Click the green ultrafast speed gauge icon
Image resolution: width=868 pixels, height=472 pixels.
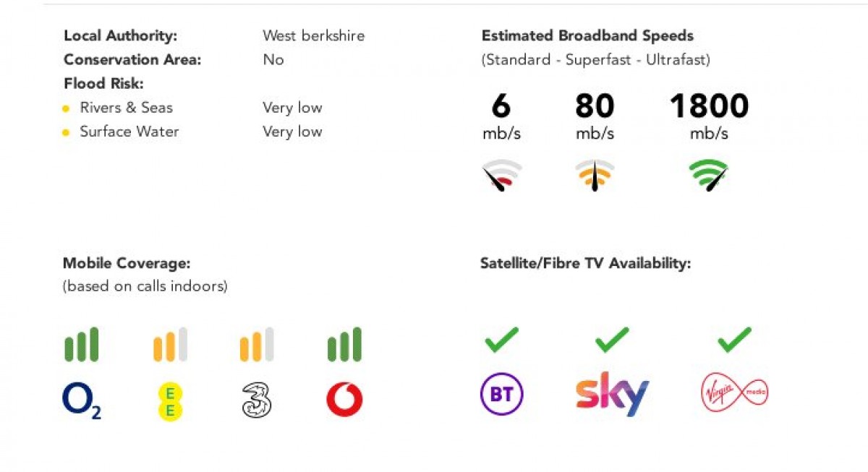pos(708,174)
